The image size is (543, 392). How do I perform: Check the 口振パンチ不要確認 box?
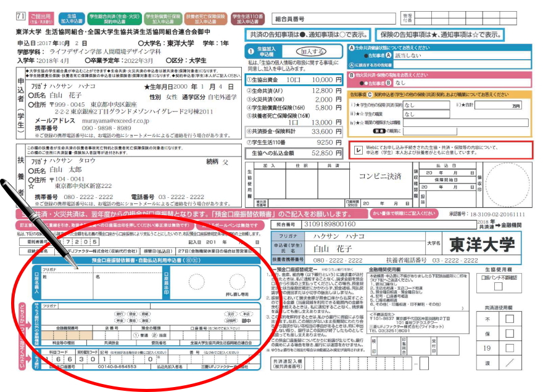pos(499,286)
